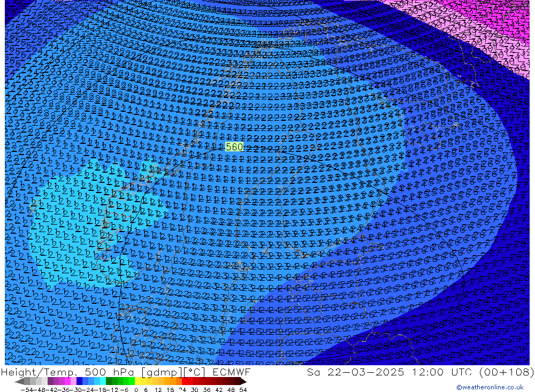
Task: Open the weatheronline.co.uk copyright link
Action: point(490,387)
